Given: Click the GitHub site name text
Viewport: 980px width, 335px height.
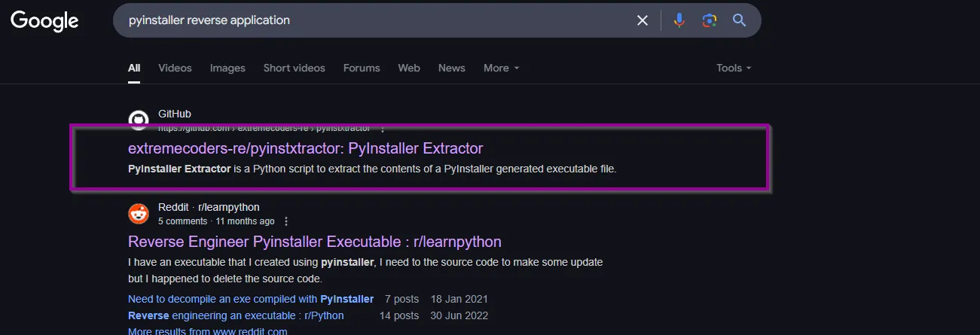Looking at the screenshot, I should [174, 114].
